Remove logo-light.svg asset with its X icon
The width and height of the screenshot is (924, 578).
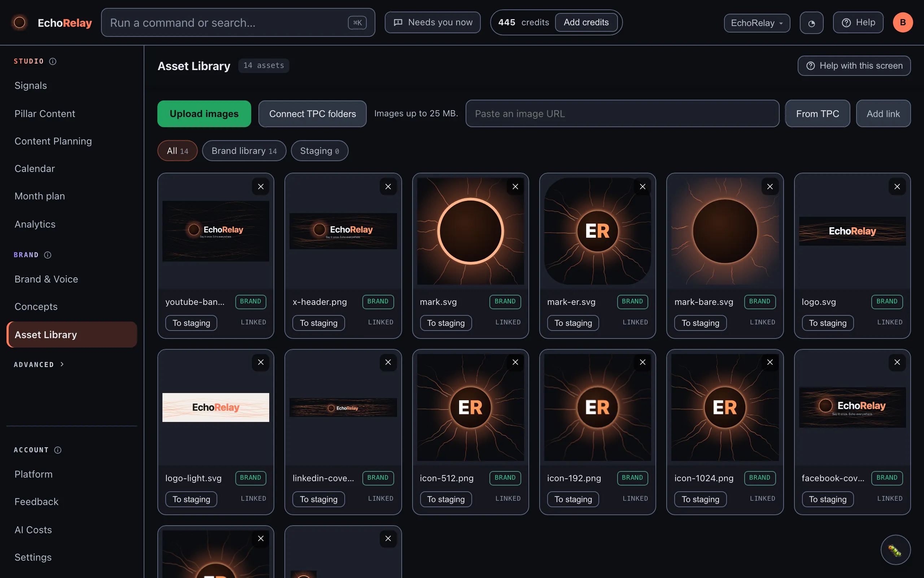(x=261, y=362)
